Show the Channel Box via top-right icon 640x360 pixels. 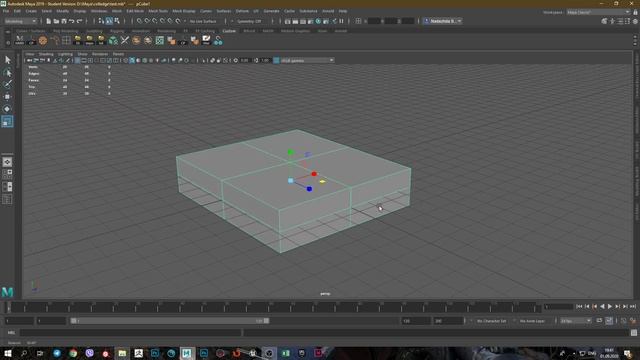click(x=635, y=21)
